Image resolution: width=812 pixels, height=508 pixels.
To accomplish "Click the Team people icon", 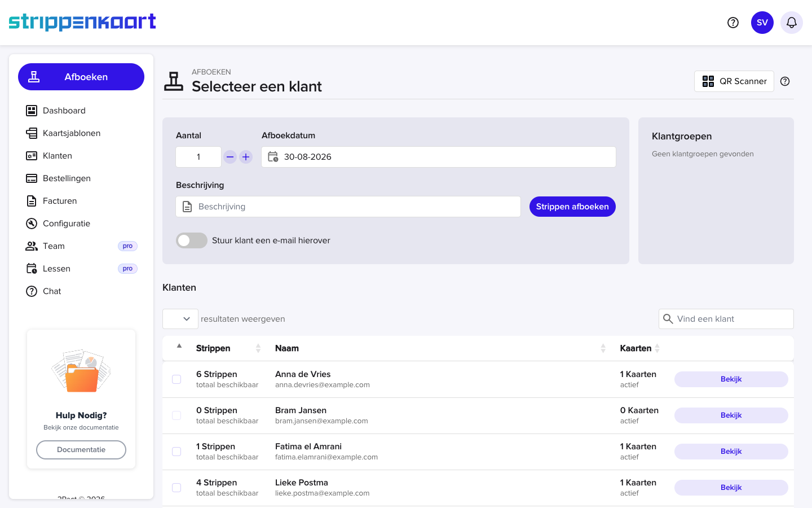I will point(32,246).
